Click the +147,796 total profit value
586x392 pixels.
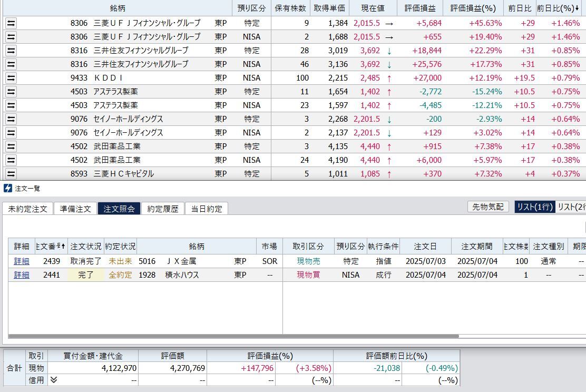tap(257, 368)
